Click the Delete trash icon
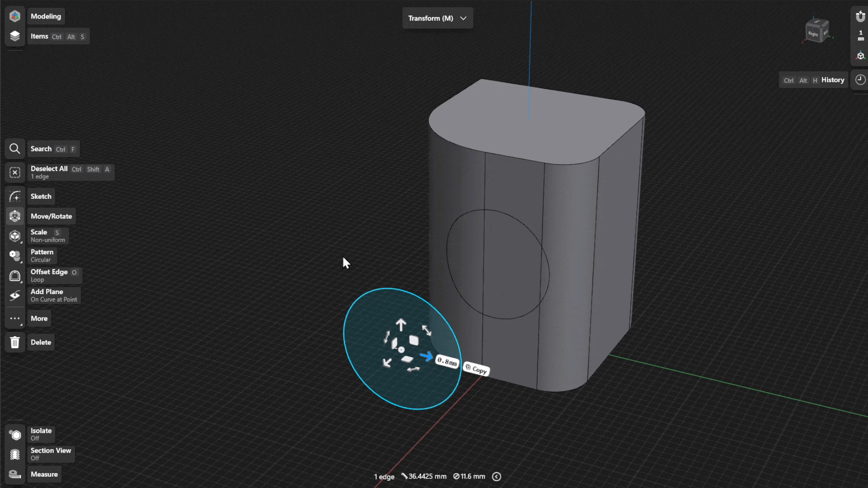Image resolution: width=868 pixels, height=488 pixels. tap(15, 343)
